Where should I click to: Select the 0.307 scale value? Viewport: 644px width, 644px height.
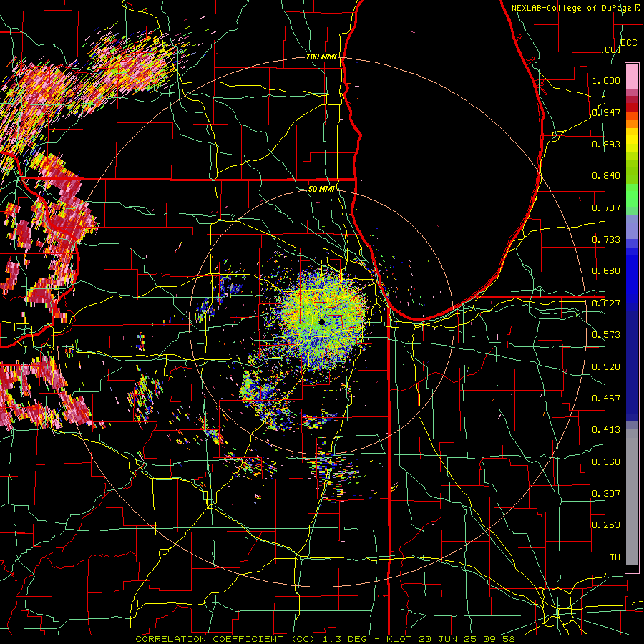pos(606,494)
